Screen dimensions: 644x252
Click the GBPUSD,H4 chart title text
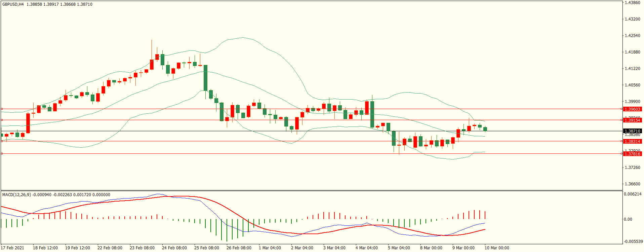(x=13, y=4)
